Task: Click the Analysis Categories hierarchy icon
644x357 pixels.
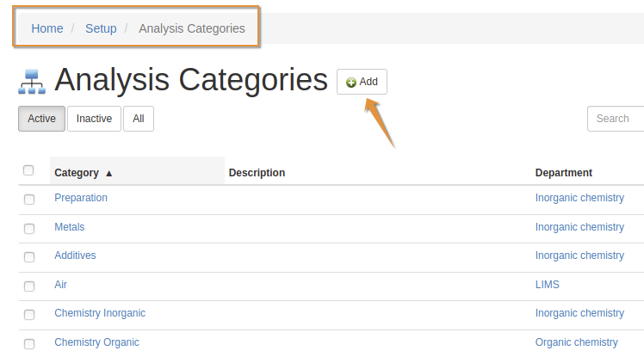Action: tap(32, 82)
